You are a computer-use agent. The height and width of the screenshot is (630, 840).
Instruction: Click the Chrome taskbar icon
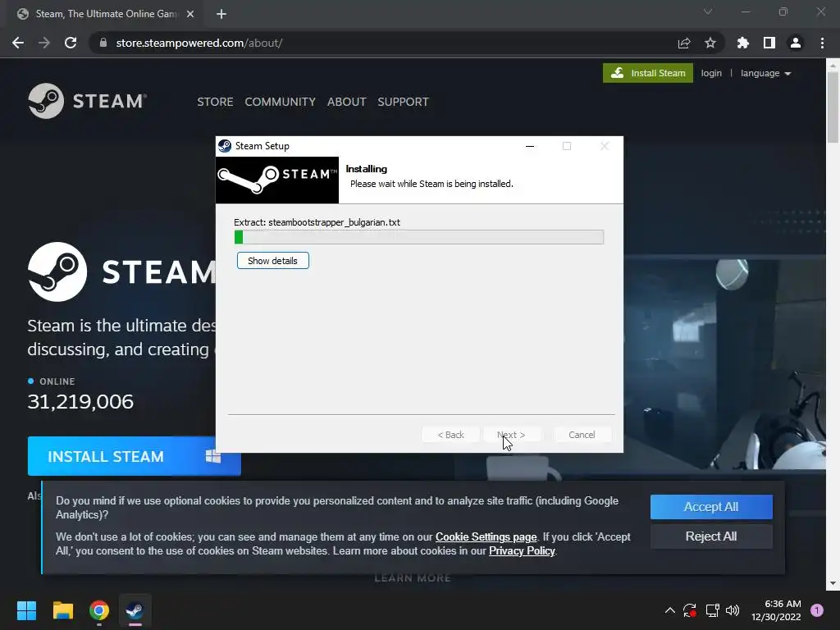tap(99, 610)
